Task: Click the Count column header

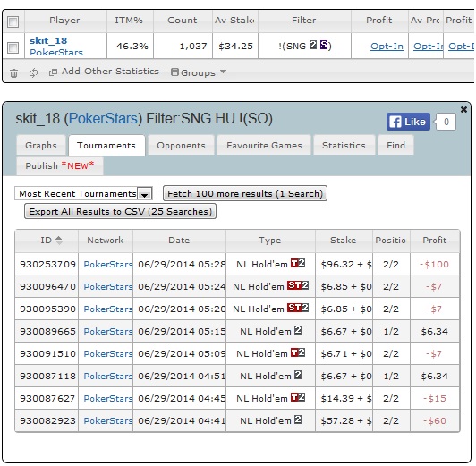Action: pos(183,21)
